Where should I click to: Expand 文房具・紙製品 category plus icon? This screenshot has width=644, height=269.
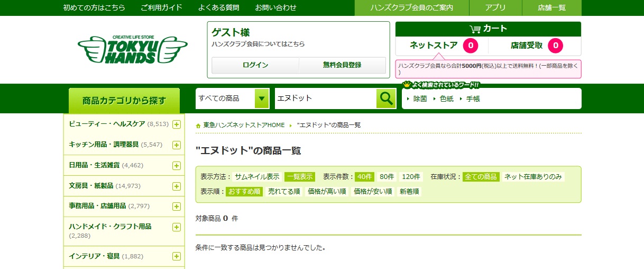tap(177, 186)
